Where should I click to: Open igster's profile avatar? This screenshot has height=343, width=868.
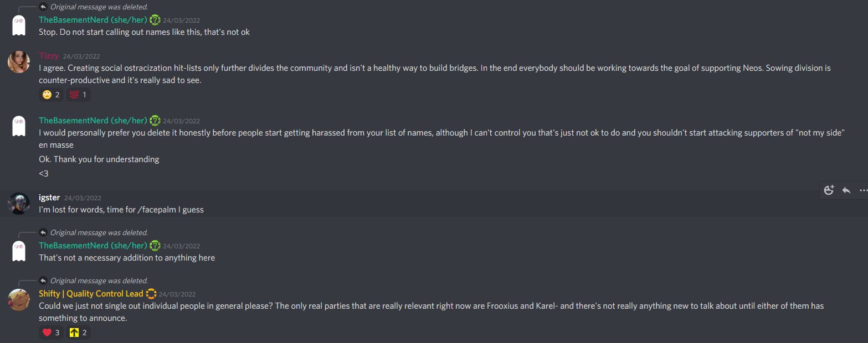(19, 203)
